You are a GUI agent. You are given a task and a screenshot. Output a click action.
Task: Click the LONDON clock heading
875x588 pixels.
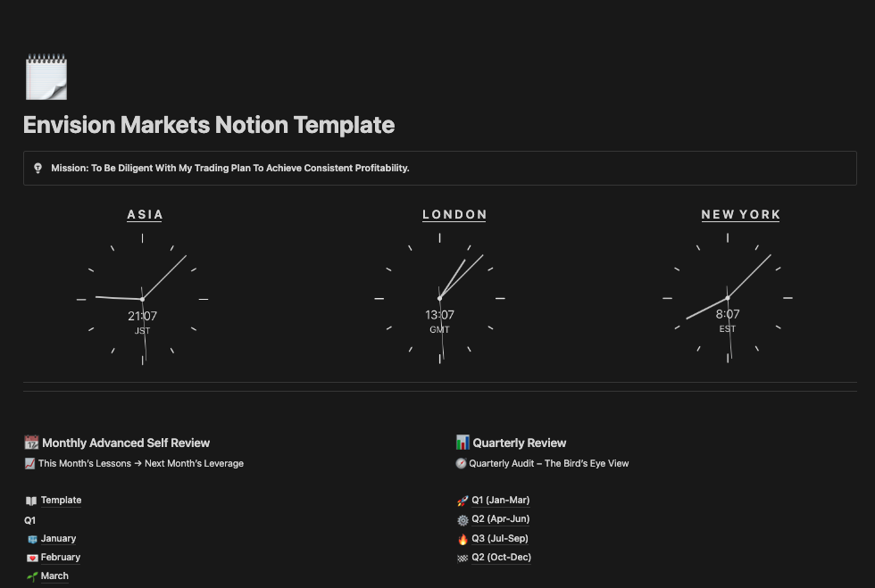(454, 214)
